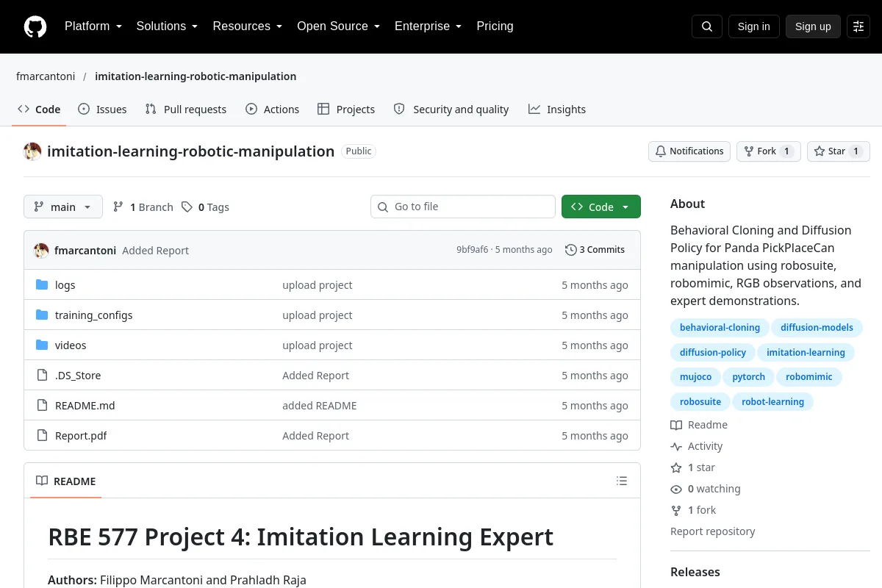Open the commit hash 9bf9af6
The image size is (882, 588).
click(472, 250)
